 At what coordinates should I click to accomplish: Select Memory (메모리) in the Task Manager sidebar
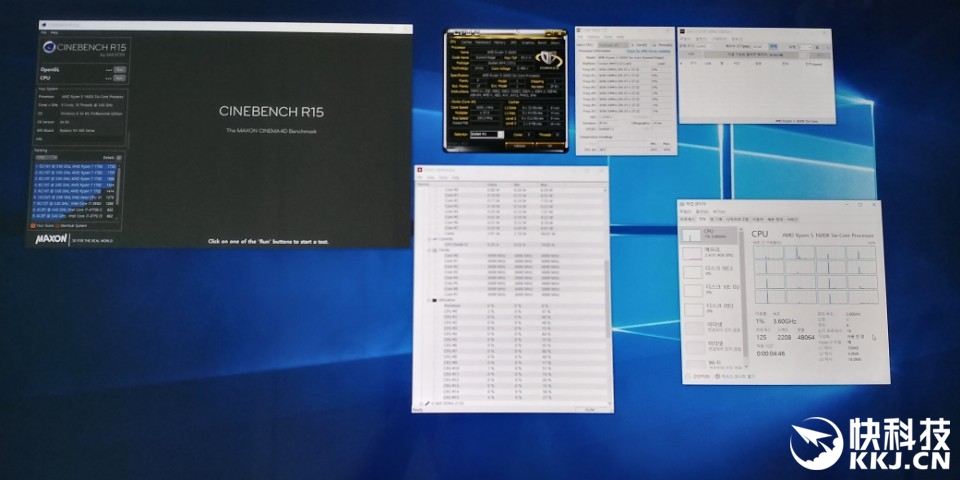pyautogui.click(x=710, y=253)
